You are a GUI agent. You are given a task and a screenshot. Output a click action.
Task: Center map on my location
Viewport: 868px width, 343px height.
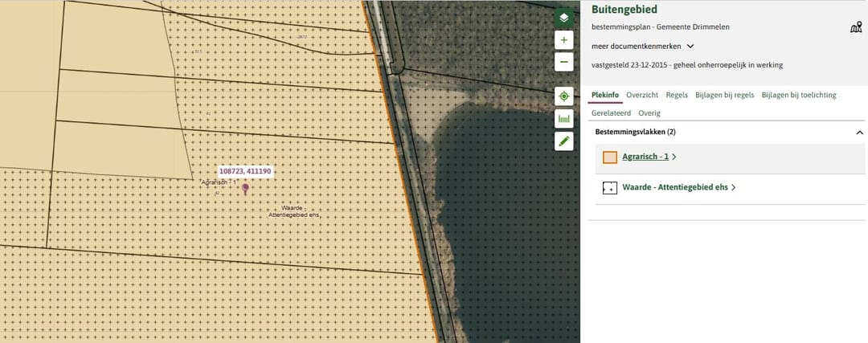[x=564, y=96]
